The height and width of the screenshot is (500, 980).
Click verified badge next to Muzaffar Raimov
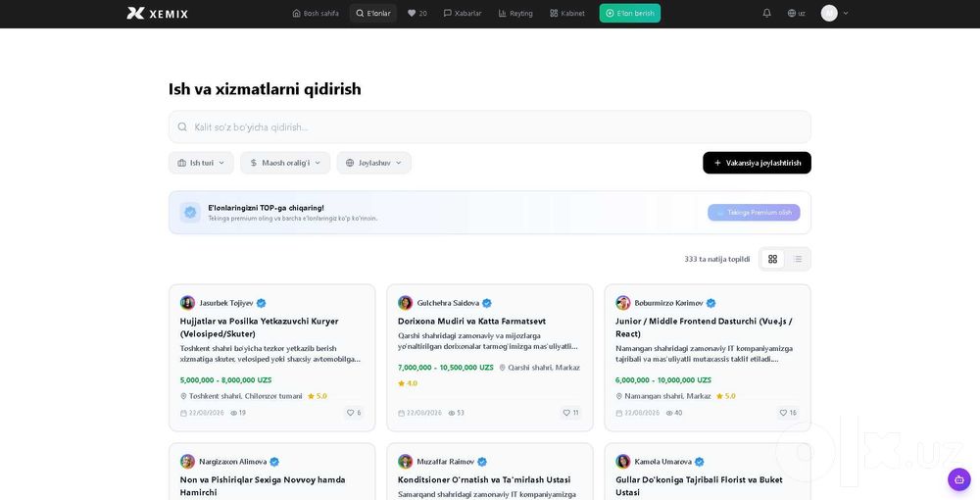point(482,462)
